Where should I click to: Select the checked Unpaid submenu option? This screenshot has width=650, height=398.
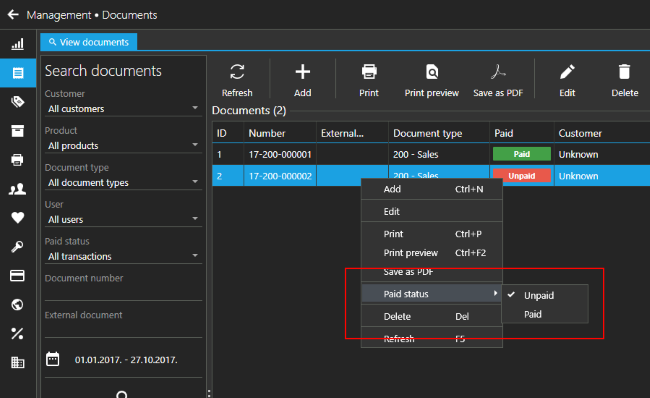coord(545,295)
